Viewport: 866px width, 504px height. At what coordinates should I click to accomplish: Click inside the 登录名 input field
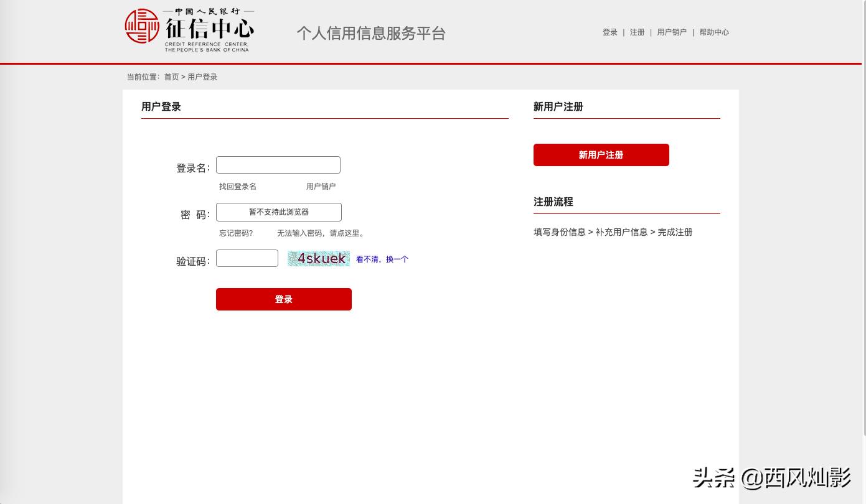pos(278,165)
